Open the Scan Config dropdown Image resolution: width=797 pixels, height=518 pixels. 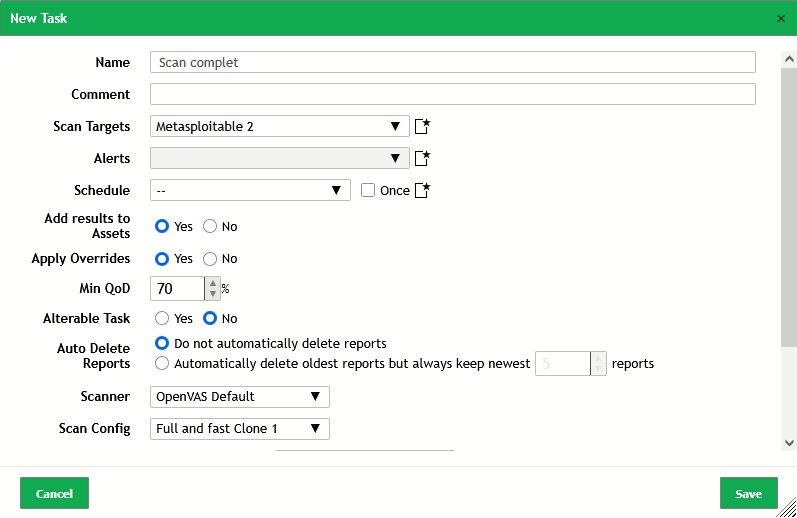tap(239, 428)
